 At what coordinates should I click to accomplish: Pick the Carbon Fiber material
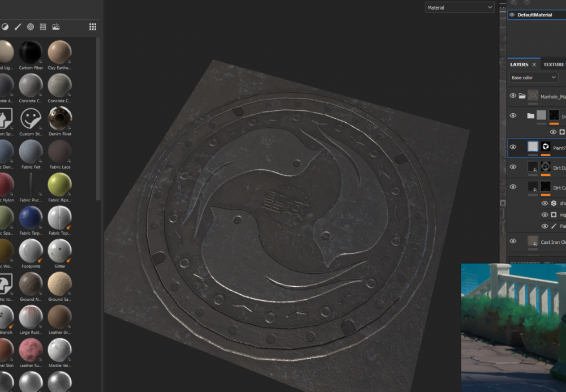[31, 53]
